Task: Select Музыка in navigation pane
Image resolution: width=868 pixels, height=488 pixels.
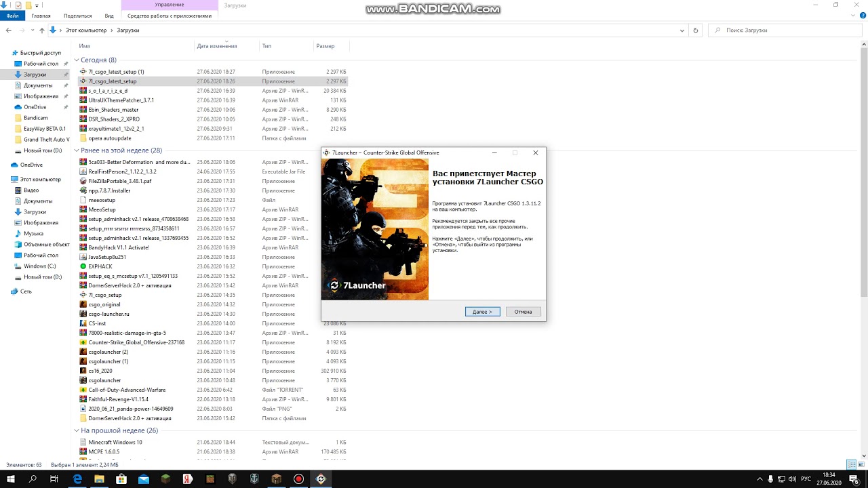Action: (x=33, y=234)
